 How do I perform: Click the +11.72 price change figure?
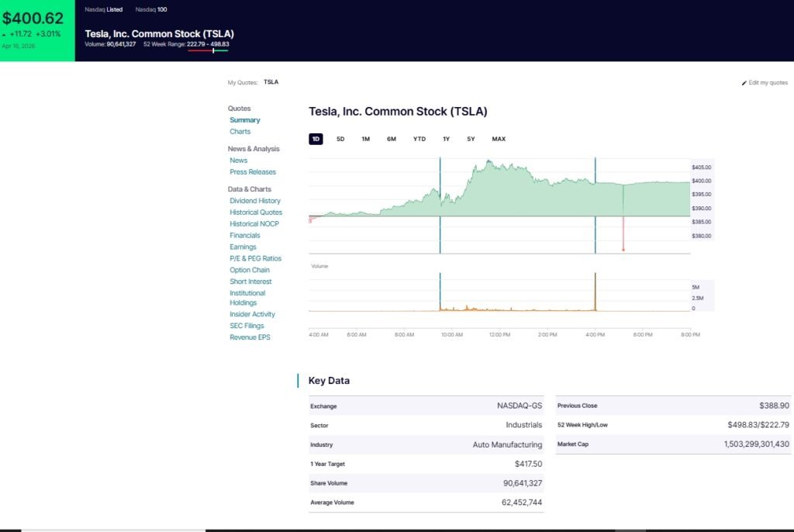20,34
